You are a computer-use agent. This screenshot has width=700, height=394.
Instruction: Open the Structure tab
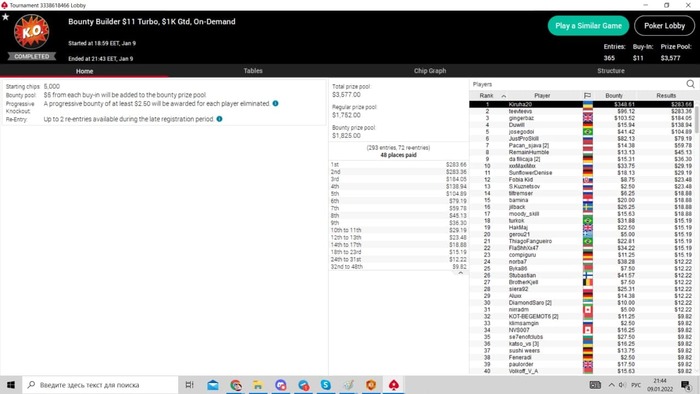pos(611,71)
